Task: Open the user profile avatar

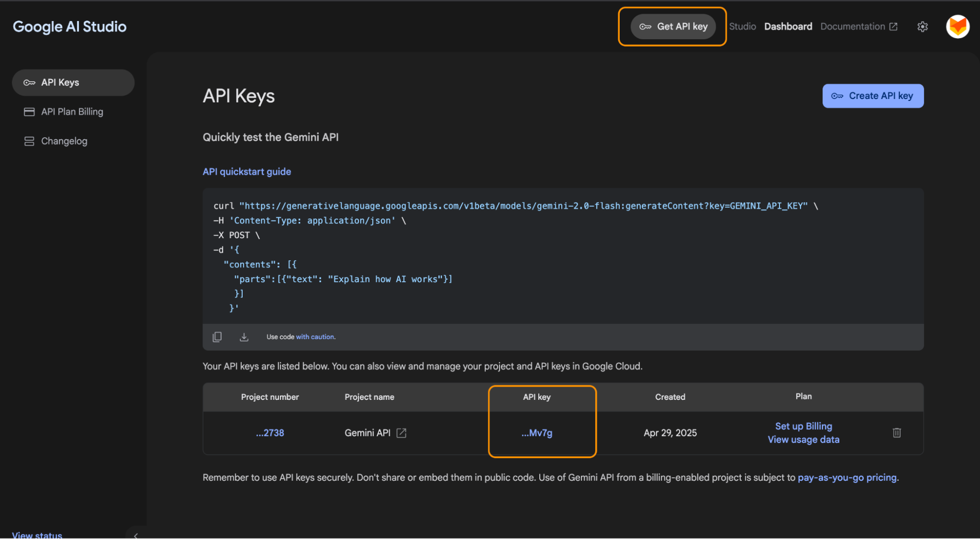Action: 957,26
